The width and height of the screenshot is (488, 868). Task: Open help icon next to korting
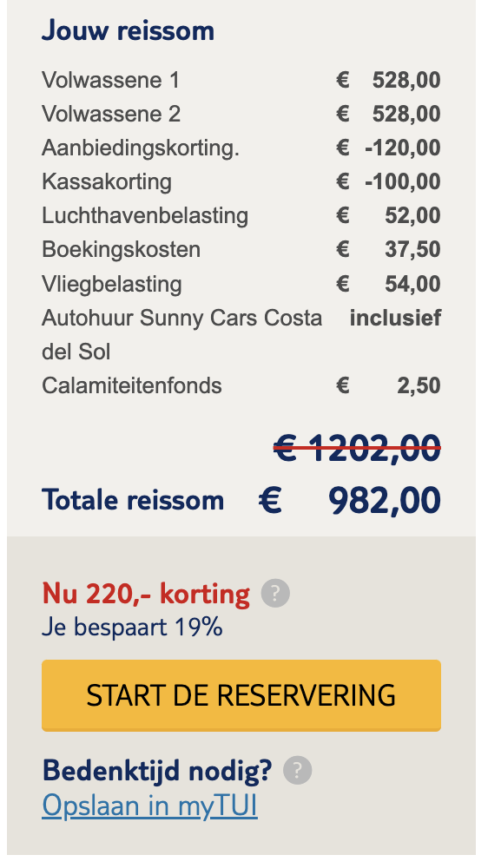tap(275, 594)
